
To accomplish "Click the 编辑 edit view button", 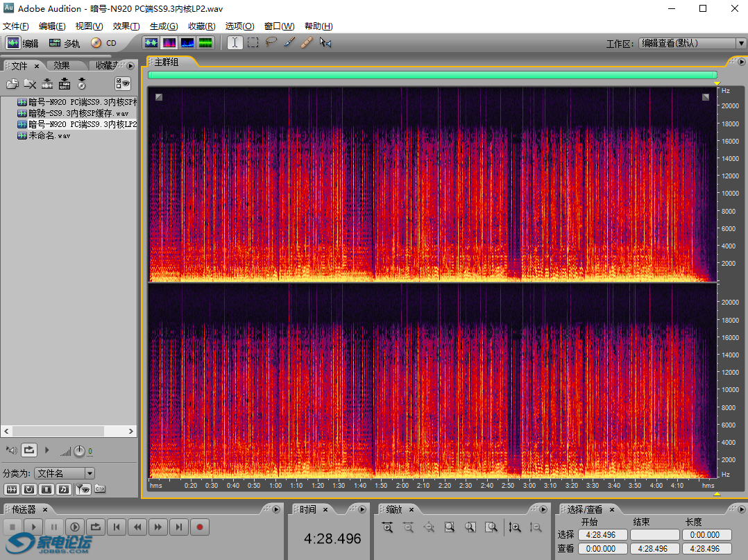I will point(22,43).
